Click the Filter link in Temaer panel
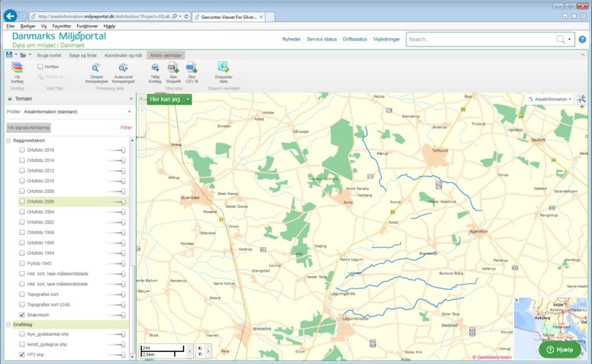 (x=126, y=127)
